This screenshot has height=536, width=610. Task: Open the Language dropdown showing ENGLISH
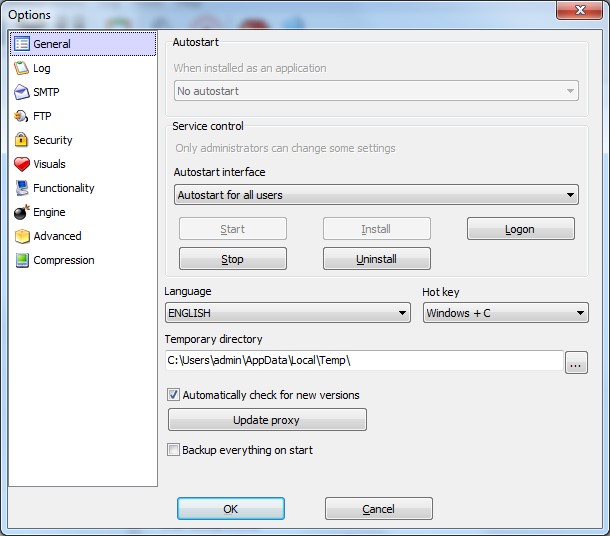tap(287, 313)
